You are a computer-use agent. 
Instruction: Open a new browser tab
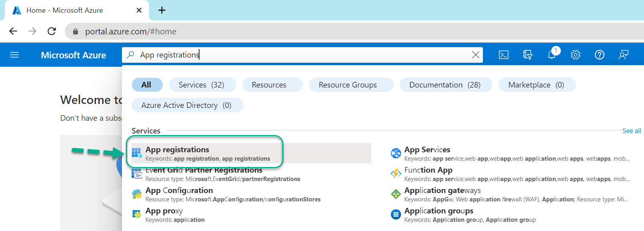[162, 10]
